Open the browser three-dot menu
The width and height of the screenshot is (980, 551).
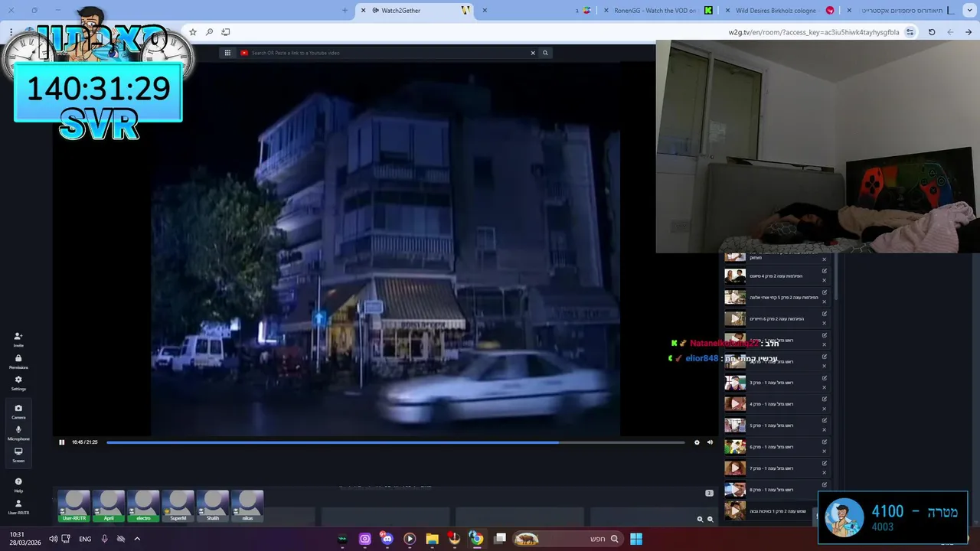pos(11,32)
